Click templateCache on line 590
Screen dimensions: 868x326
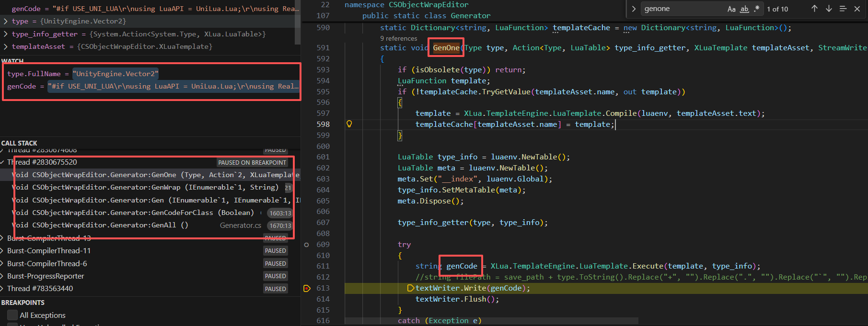tap(581, 28)
